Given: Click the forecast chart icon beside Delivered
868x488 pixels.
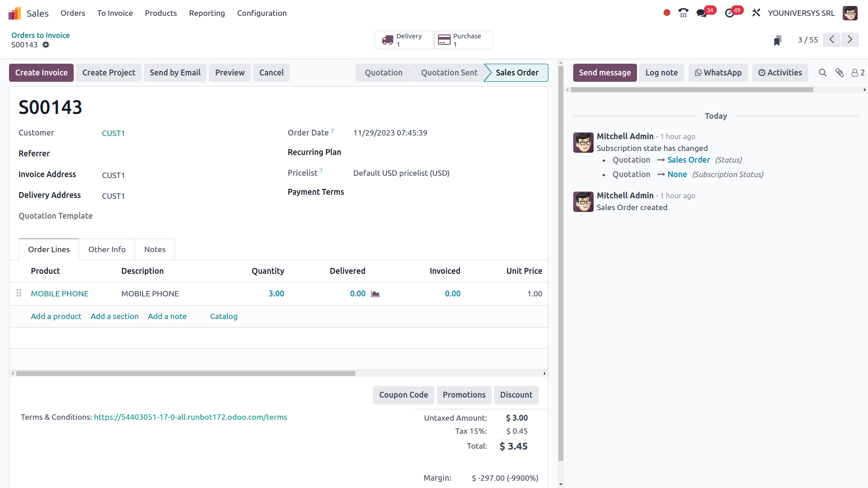Looking at the screenshot, I should [x=375, y=294].
